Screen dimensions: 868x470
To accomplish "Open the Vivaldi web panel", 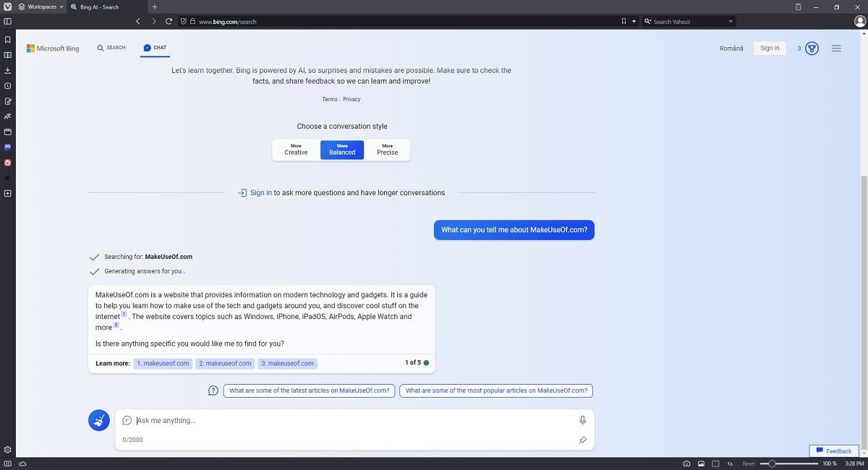I will coord(7,162).
